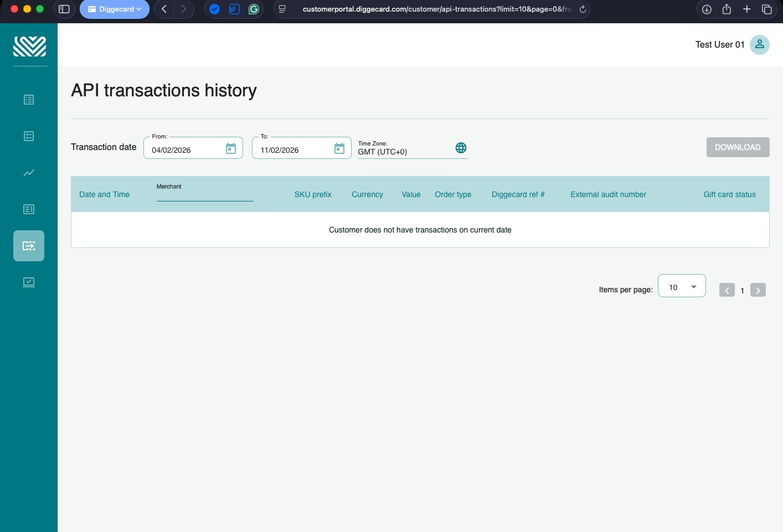Open the From date calendar picker
The image size is (783, 532).
231,148
